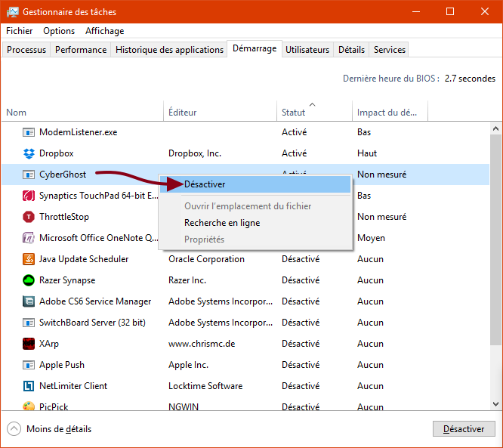Click the www.chrismc.de publisher cell
Image resolution: width=503 pixels, height=448 pixels.
(202, 344)
